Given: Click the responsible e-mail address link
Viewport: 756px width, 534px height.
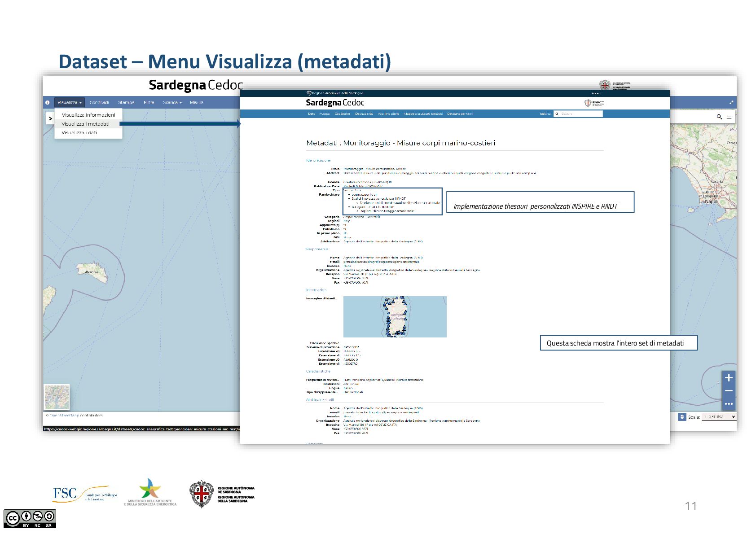Looking at the screenshot, I should coord(381,262).
